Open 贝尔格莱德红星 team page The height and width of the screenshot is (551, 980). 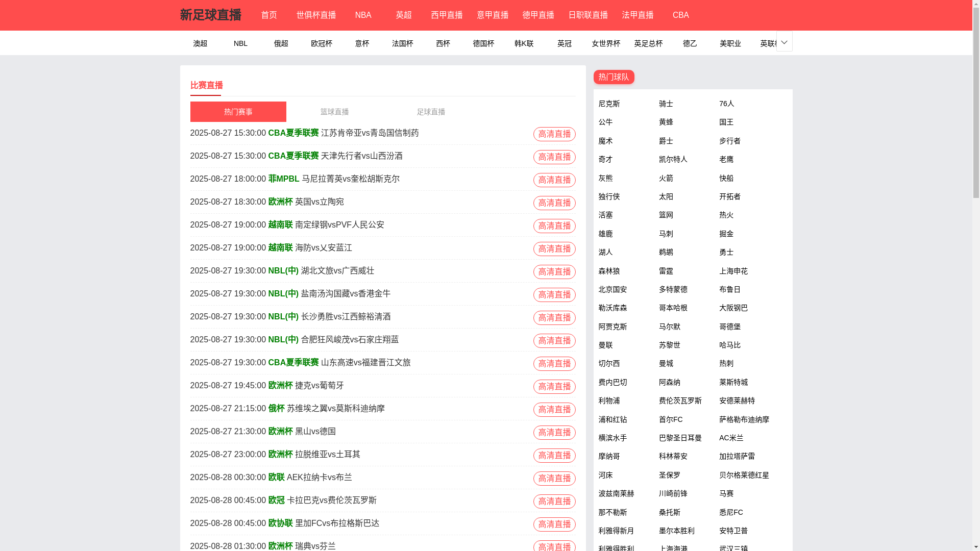click(x=744, y=475)
